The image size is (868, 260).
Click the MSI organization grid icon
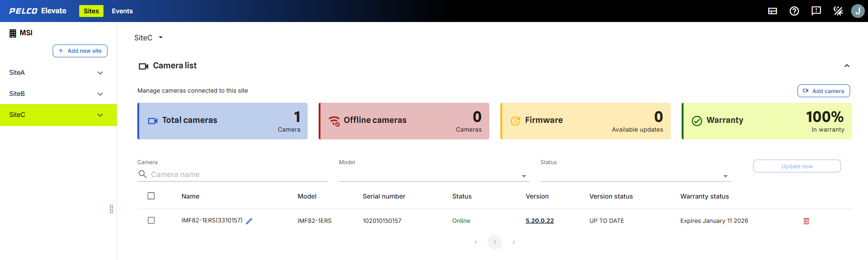pyautogui.click(x=13, y=33)
